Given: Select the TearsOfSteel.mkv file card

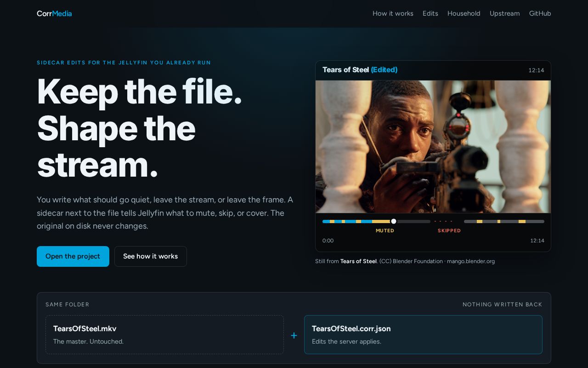Looking at the screenshot, I should [164, 334].
